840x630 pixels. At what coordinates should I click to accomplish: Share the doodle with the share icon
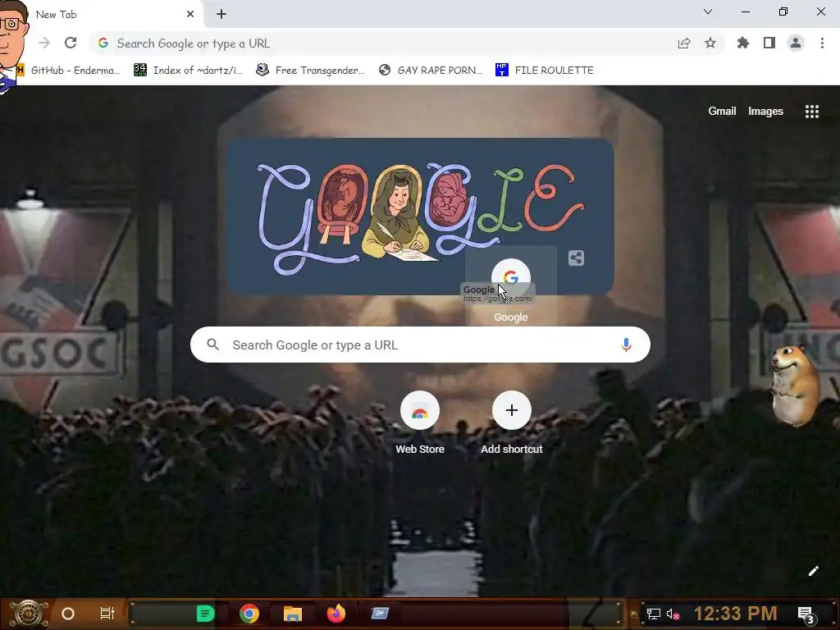pyautogui.click(x=576, y=258)
